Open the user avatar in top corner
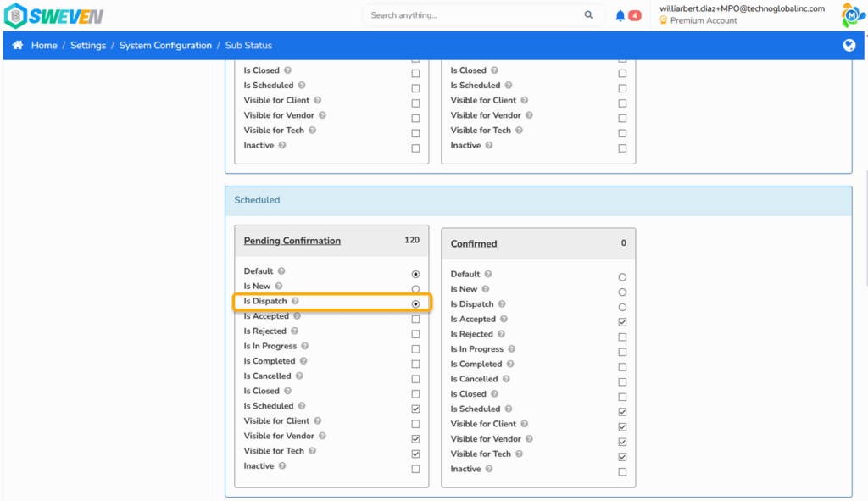This screenshot has height=501, width=868. [x=853, y=15]
